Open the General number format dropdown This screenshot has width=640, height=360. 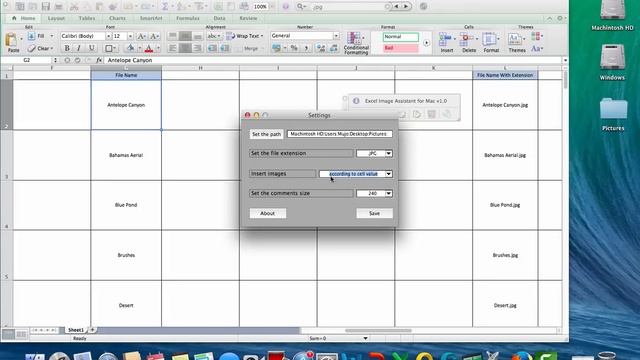[336, 36]
